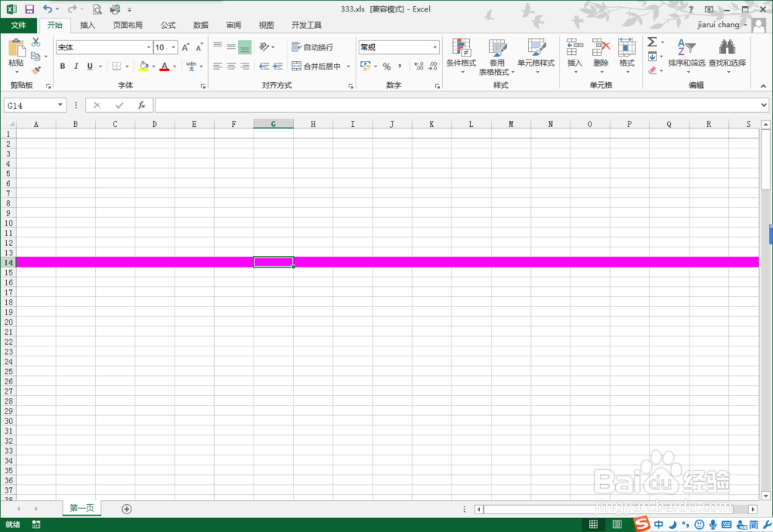Open Excel help with question mark

coord(691,9)
